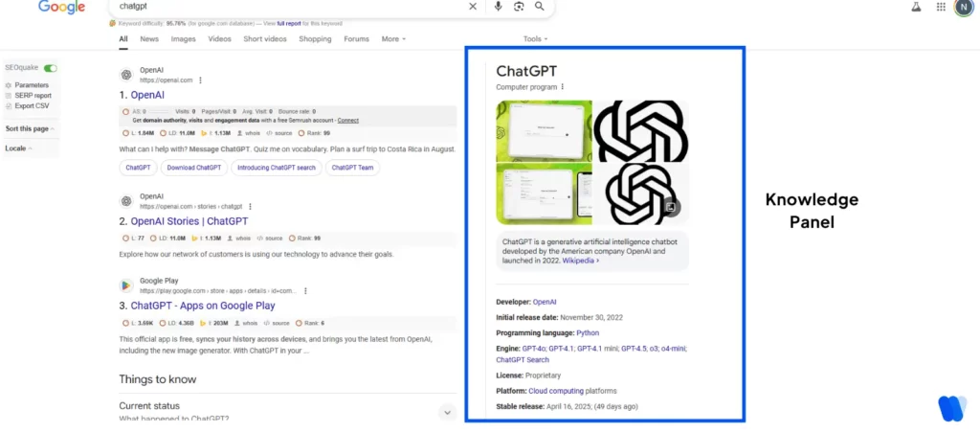Open the large OpenAI logo thumbnail at top
Screen dimensions: 980x432
click(x=640, y=130)
